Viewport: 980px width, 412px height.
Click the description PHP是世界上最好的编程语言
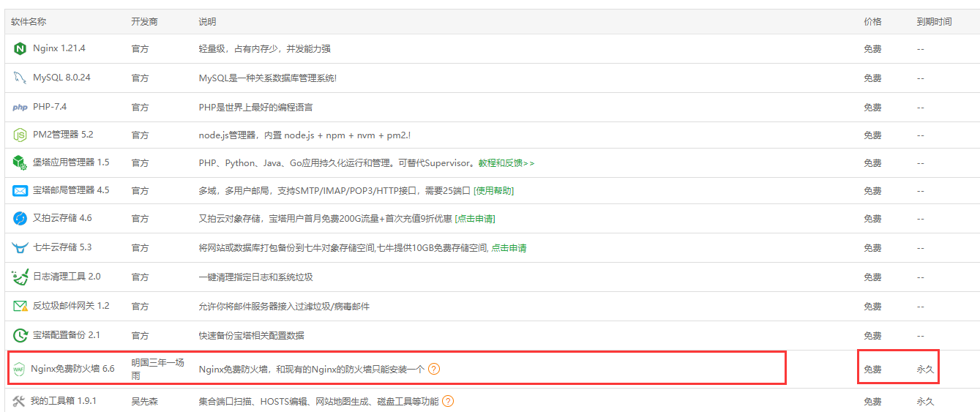tap(255, 108)
